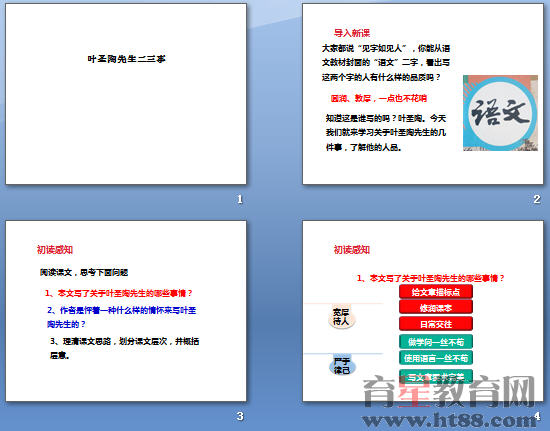Click the 宽厚待人 oval shape
The height and width of the screenshot is (431, 550).
point(341,317)
